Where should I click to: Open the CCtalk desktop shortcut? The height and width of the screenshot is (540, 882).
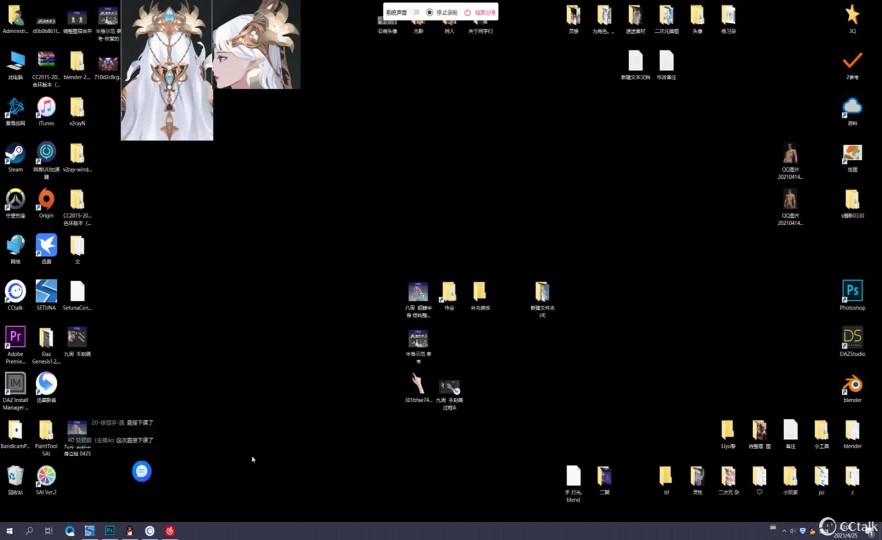tap(15, 296)
